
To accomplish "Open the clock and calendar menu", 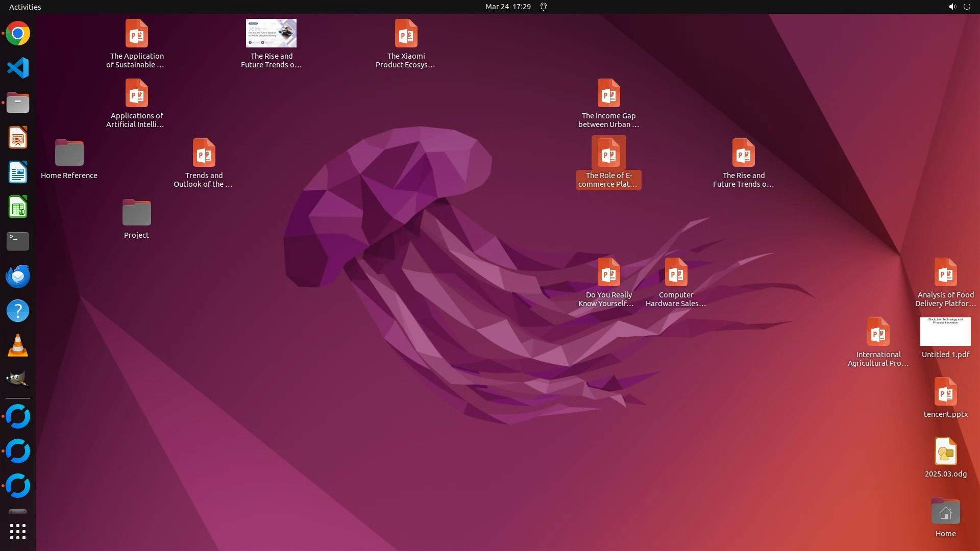I will pyautogui.click(x=507, y=7).
